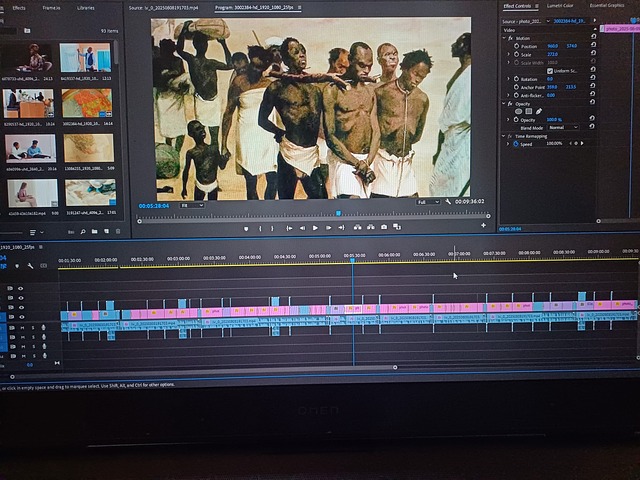
Task: Click the blue 00:05:28:04 timecode in Program monitor
Action: pyautogui.click(x=154, y=206)
